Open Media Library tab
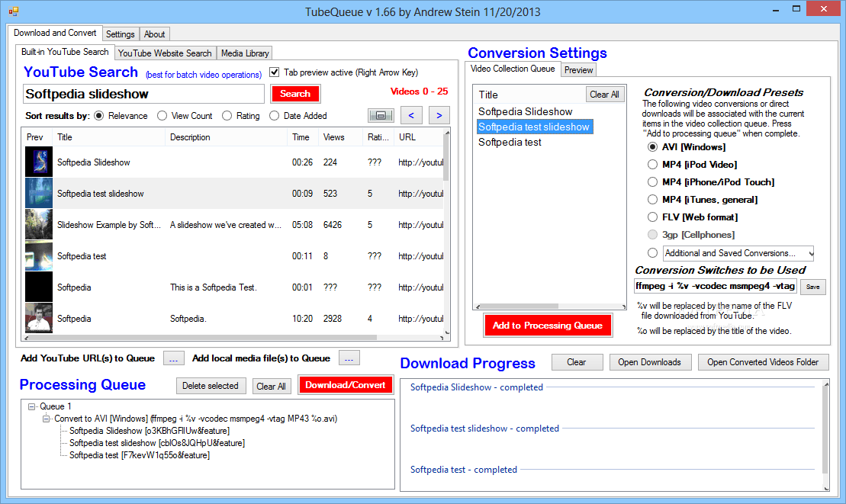 point(244,53)
